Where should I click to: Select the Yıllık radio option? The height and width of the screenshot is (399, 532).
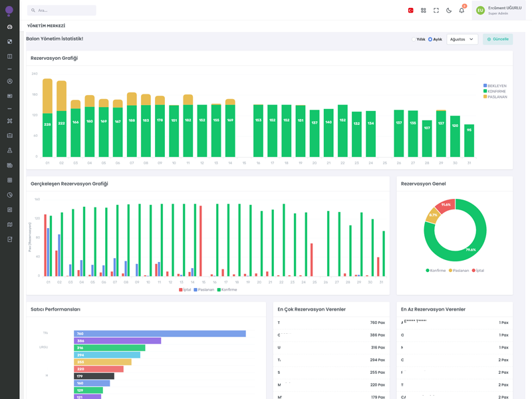click(413, 39)
